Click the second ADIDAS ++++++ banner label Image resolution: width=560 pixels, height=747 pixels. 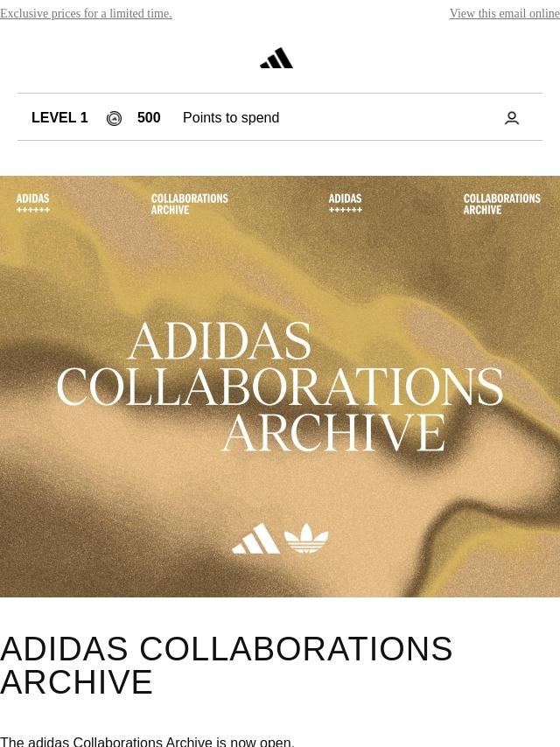(345, 204)
